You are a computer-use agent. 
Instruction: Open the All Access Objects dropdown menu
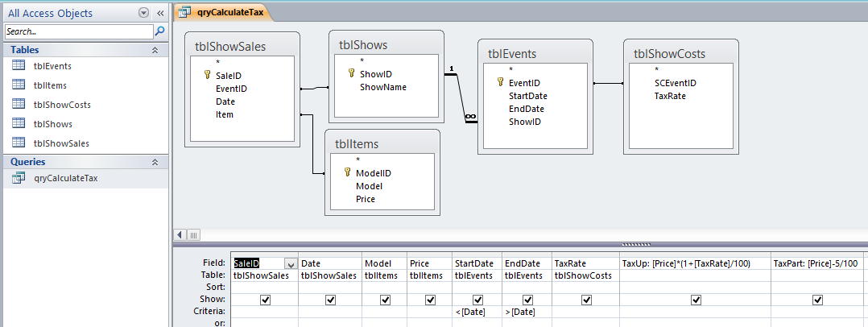coord(143,13)
